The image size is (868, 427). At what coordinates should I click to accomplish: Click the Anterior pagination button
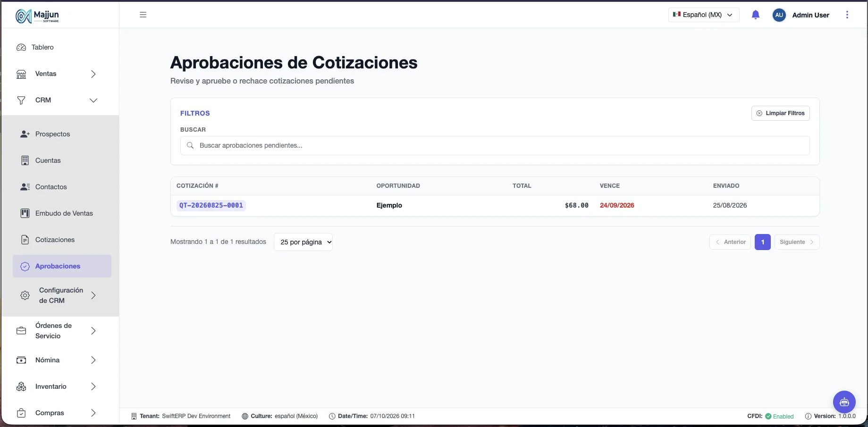730,242
